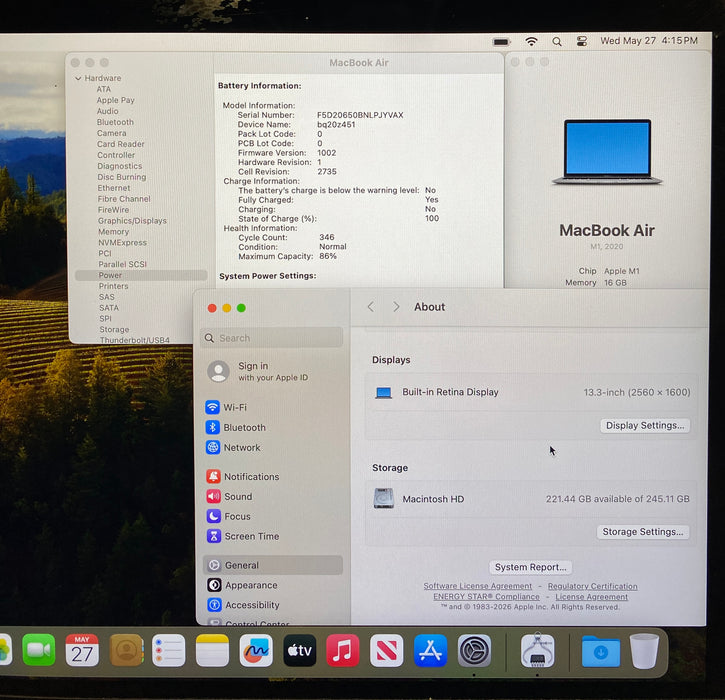Click the Wi-Fi icon in Settings sidebar

pyautogui.click(x=213, y=407)
